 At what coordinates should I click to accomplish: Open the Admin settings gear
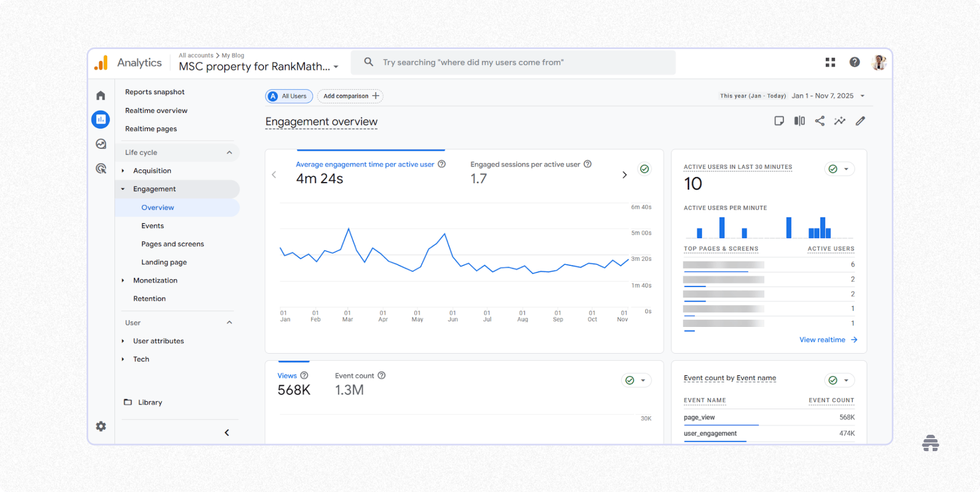[101, 426]
